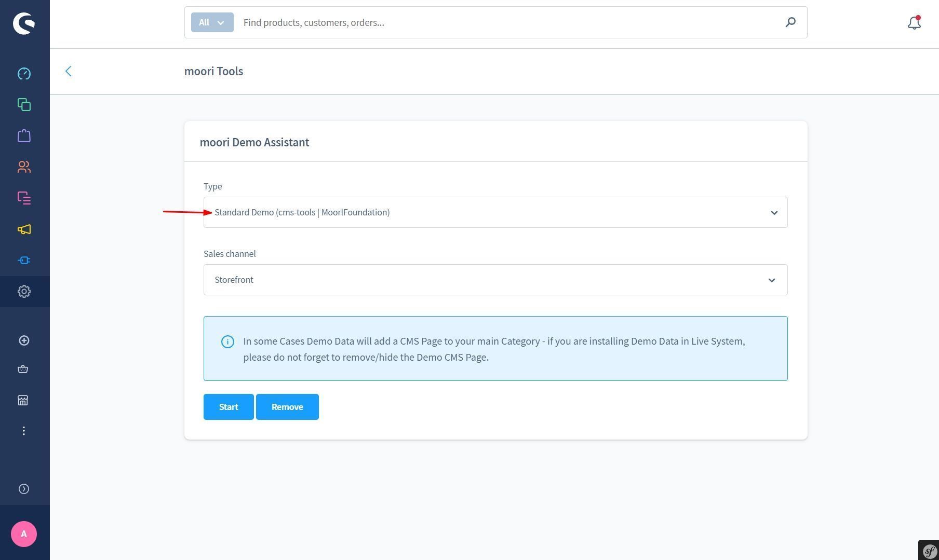The image size is (939, 560).
Task: Open Customers icon in sidebar
Action: [24, 167]
